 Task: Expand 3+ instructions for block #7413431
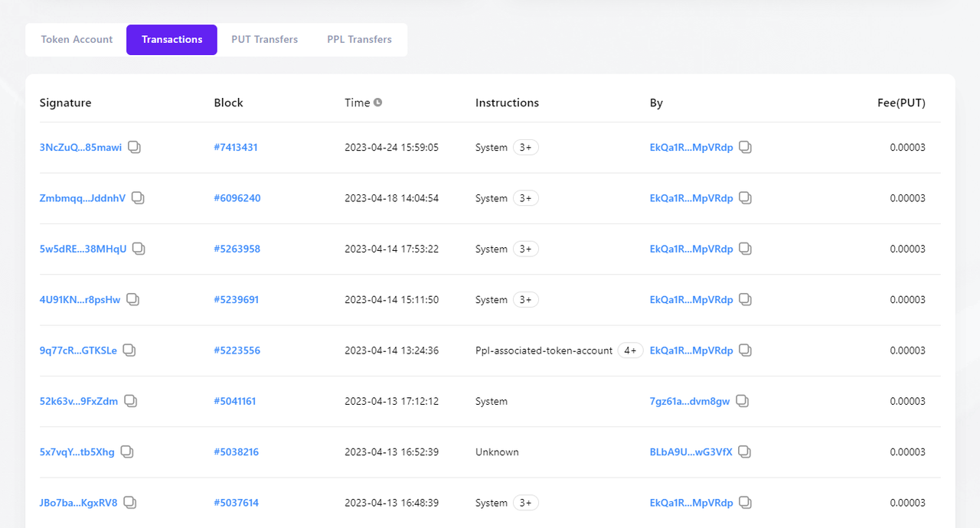pos(525,148)
